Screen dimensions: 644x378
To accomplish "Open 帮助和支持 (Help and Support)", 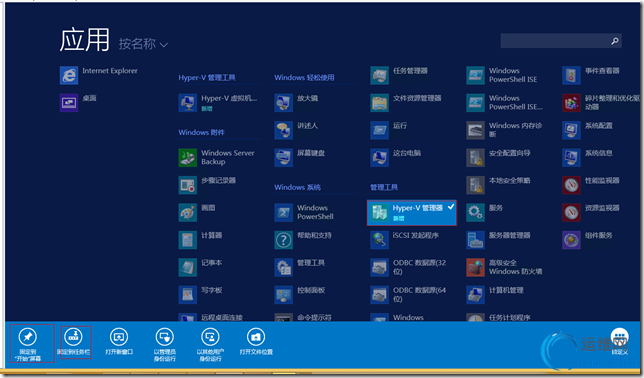I will click(303, 240).
